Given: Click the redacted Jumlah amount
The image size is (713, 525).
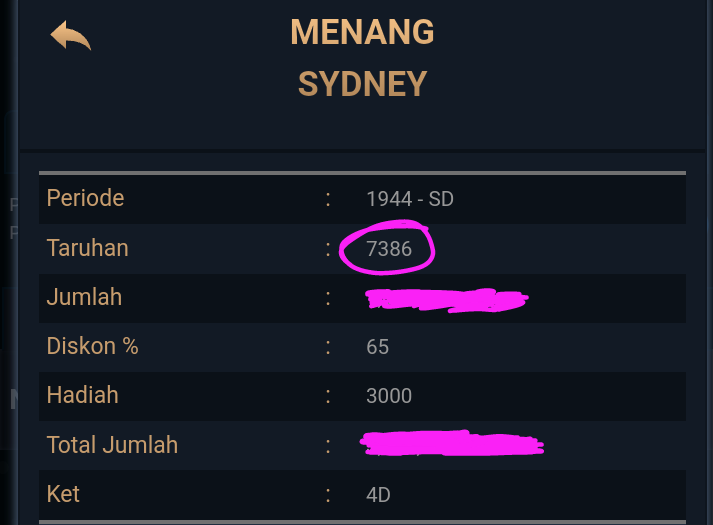Looking at the screenshot, I should [x=446, y=298].
